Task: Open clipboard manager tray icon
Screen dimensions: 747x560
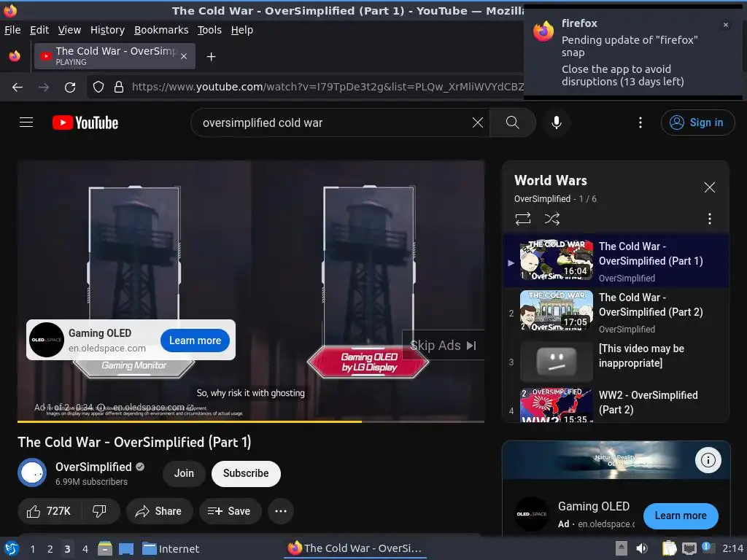Action: tap(669, 548)
